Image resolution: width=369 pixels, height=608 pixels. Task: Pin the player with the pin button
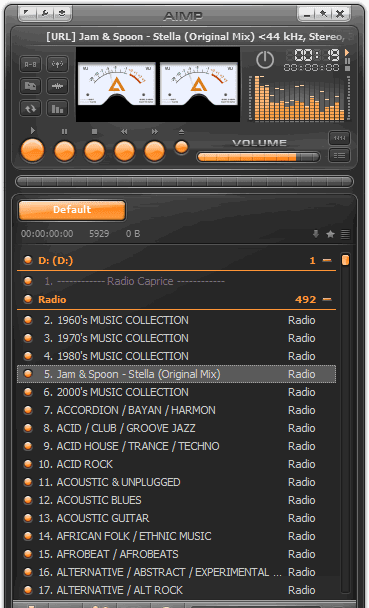pyautogui.click(x=323, y=14)
